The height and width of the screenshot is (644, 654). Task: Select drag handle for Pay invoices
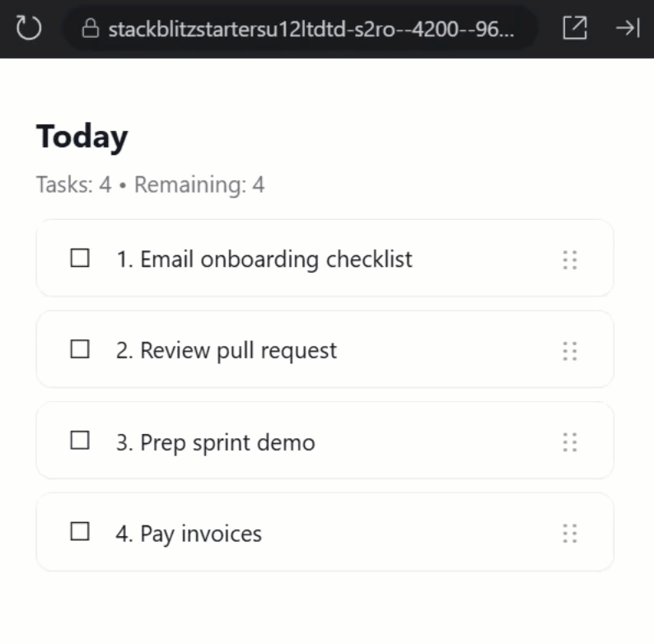click(569, 534)
